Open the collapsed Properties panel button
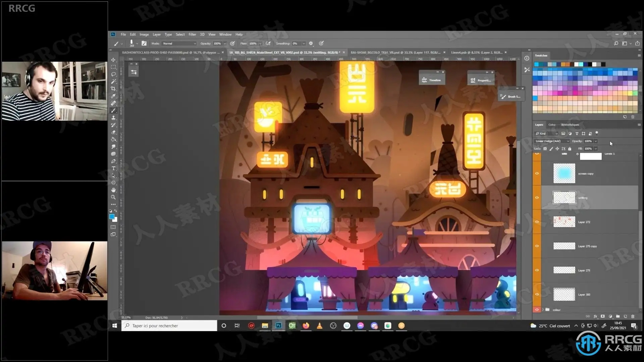The width and height of the screenshot is (644, 362). pos(481,80)
